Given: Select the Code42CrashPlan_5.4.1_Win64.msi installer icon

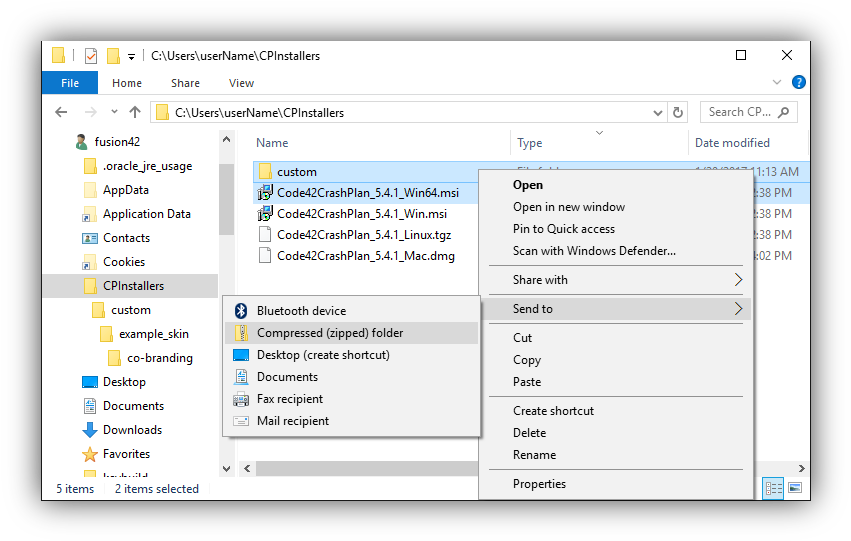Looking at the screenshot, I should pos(265,193).
